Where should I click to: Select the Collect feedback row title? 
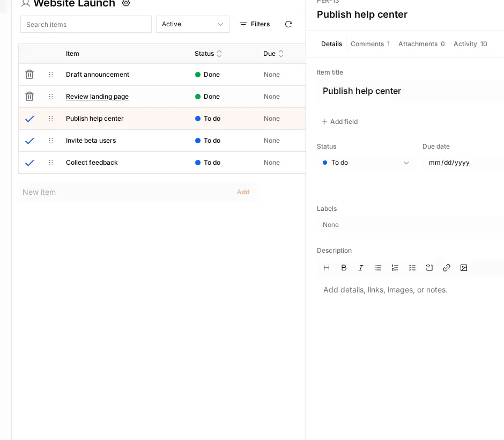coord(92,163)
